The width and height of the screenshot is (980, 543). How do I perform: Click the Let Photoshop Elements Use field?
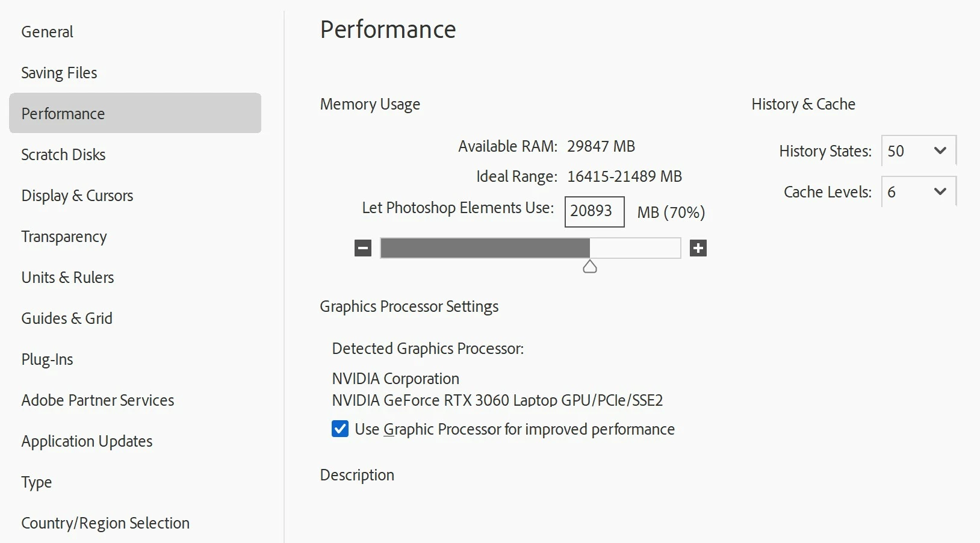click(594, 211)
